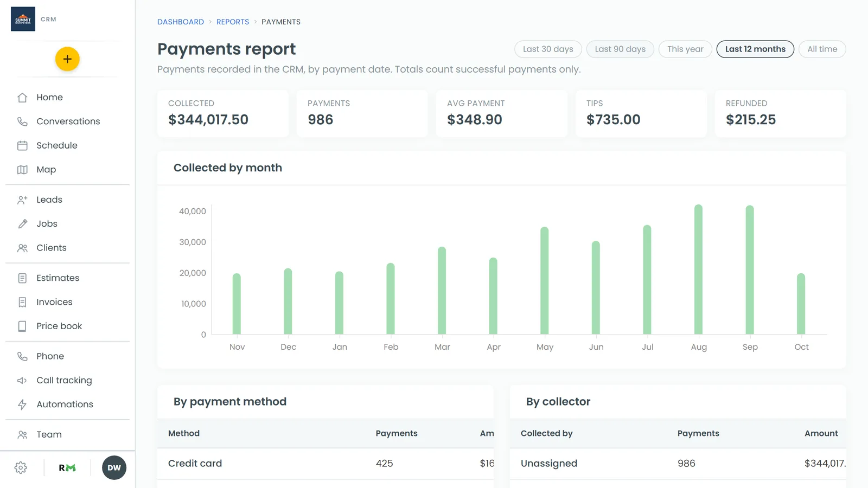Select the Last 90 days filter
Image resolution: width=868 pixels, height=488 pixels.
coord(620,49)
